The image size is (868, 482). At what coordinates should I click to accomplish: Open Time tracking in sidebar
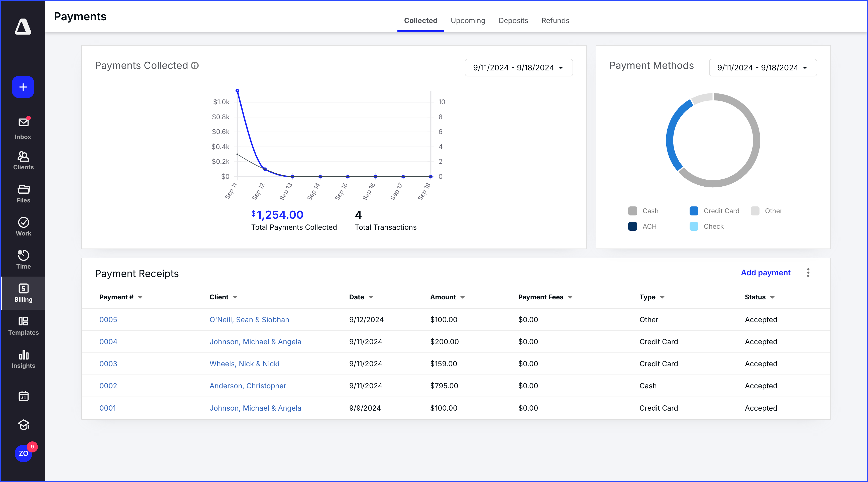pyautogui.click(x=23, y=259)
